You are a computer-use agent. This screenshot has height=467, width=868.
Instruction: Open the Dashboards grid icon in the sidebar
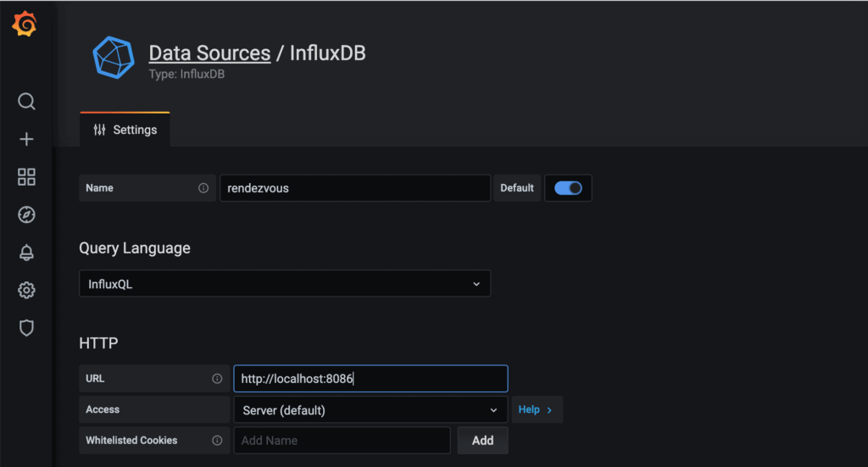[26, 177]
